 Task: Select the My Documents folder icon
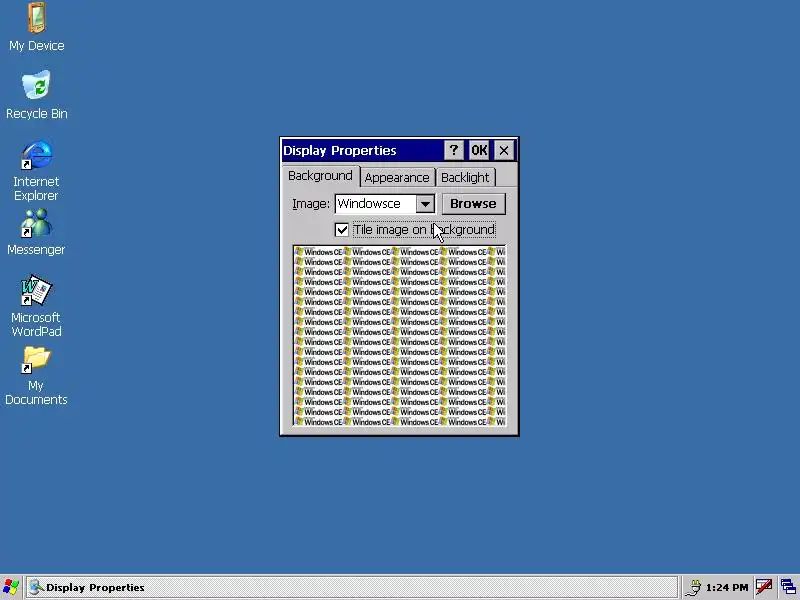[x=36, y=376]
